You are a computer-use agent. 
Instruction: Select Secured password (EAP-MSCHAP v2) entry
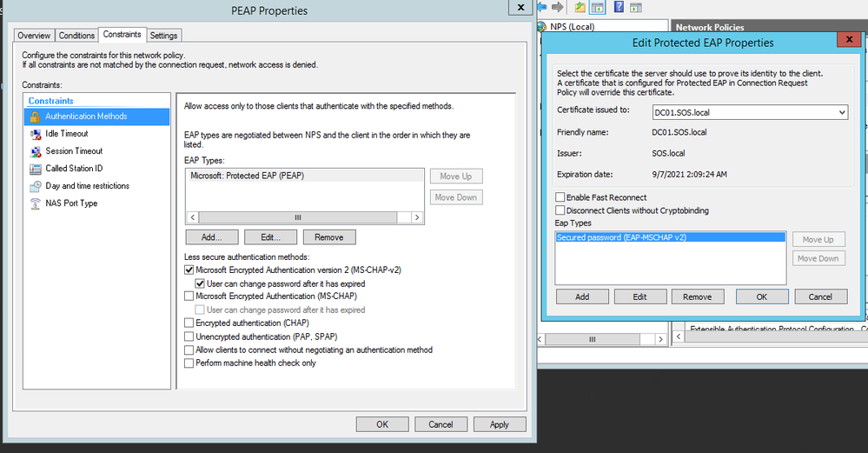tap(671, 237)
